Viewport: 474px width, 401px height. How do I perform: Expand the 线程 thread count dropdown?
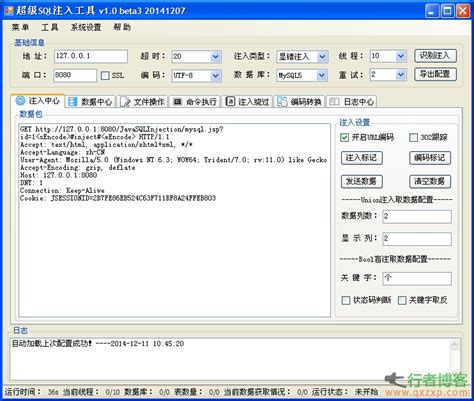pos(401,56)
